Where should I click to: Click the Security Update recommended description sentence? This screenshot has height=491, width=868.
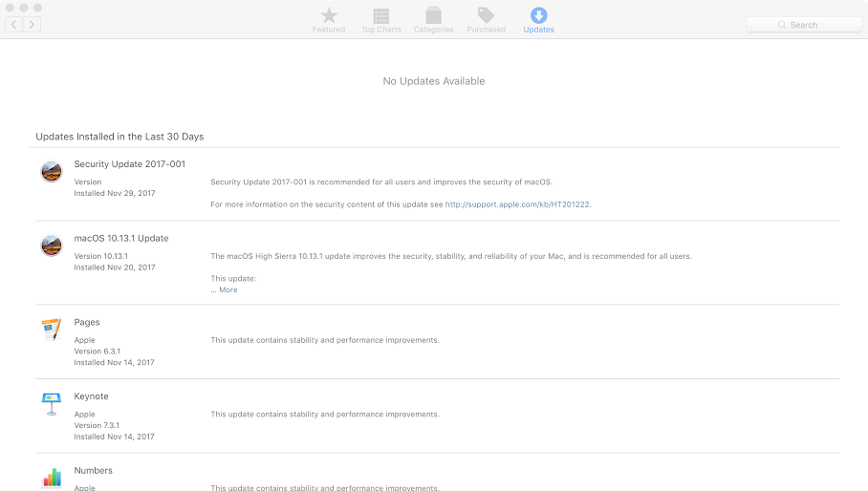tap(381, 181)
